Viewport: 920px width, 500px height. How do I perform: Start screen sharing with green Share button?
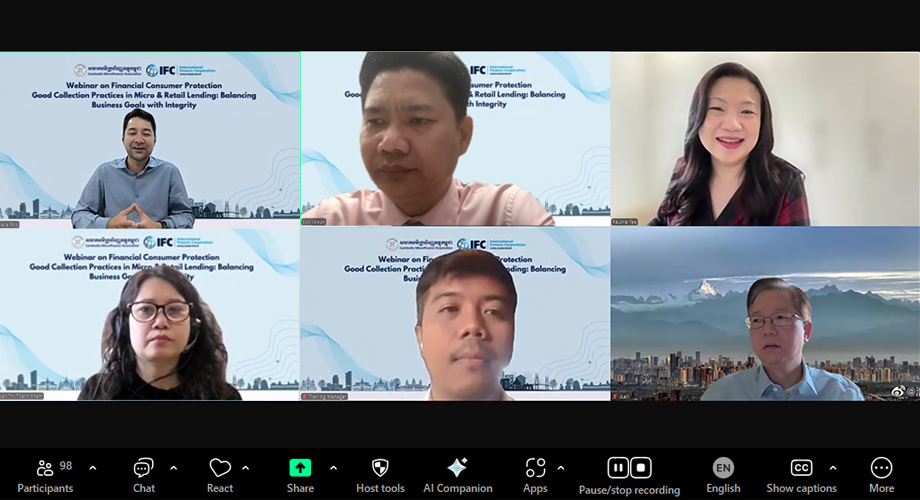(x=300, y=474)
